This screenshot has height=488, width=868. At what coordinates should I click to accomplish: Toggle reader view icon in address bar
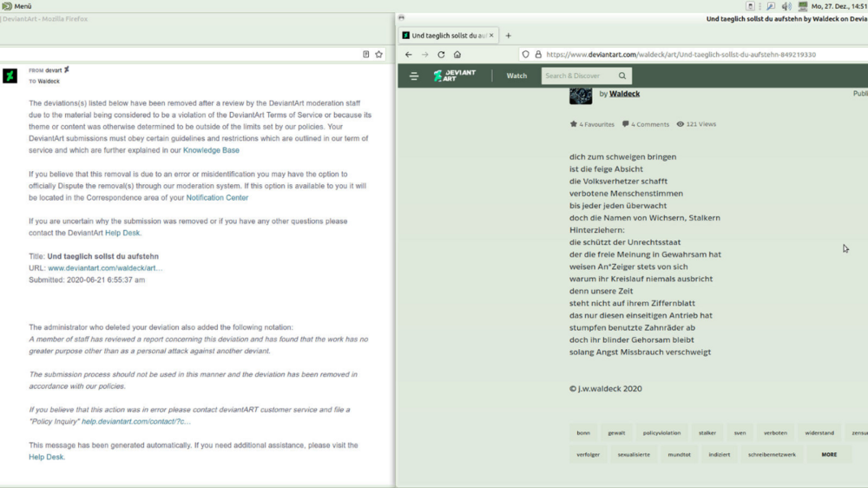click(365, 54)
